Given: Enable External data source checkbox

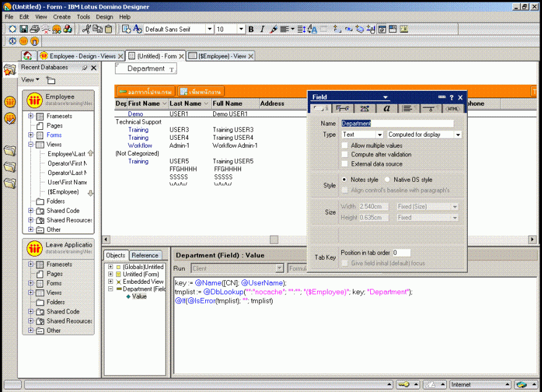Looking at the screenshot, I should coord(345,164).
